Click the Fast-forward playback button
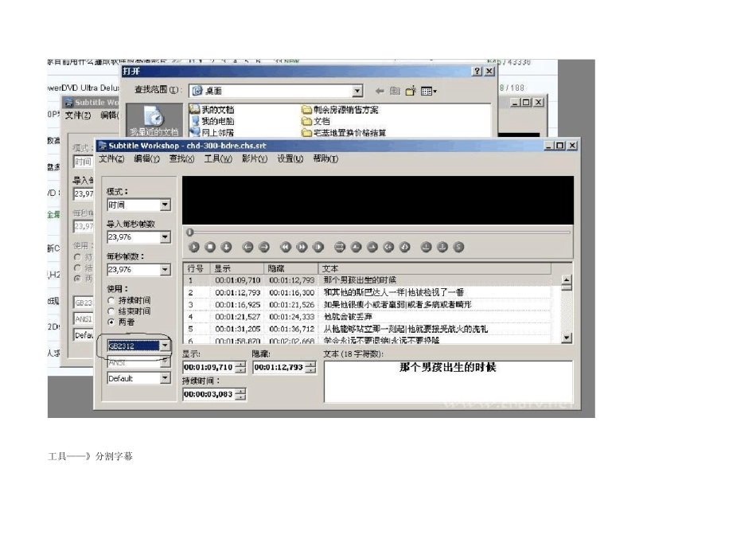The height and width of the screenshot is (535, 756). point(302,247)
